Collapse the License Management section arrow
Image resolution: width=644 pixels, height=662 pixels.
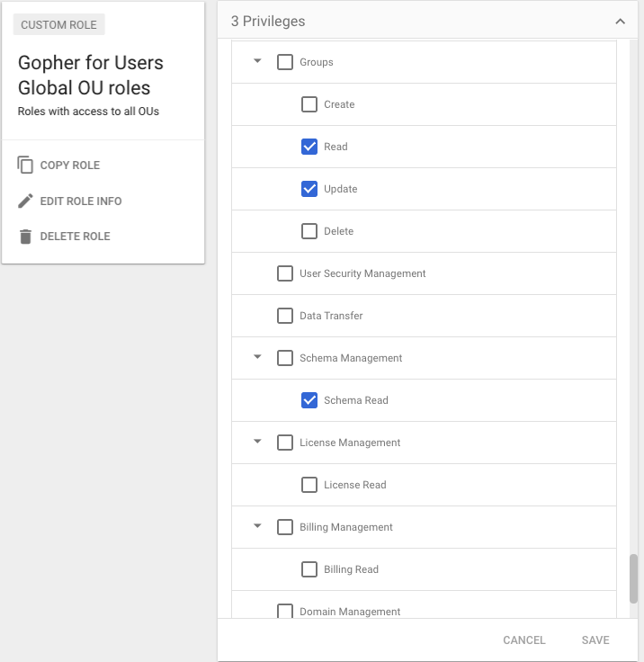[x=257, y=443]
